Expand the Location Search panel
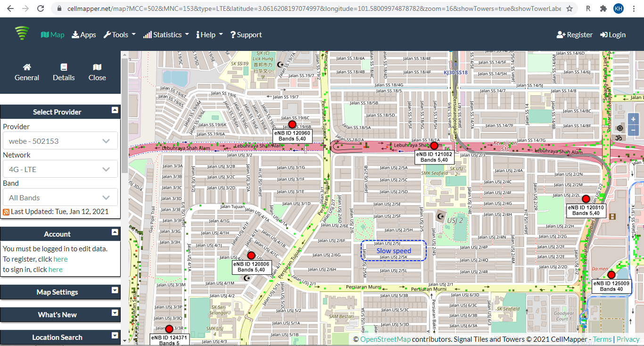 pyautogui.click(x=115, y=335)
